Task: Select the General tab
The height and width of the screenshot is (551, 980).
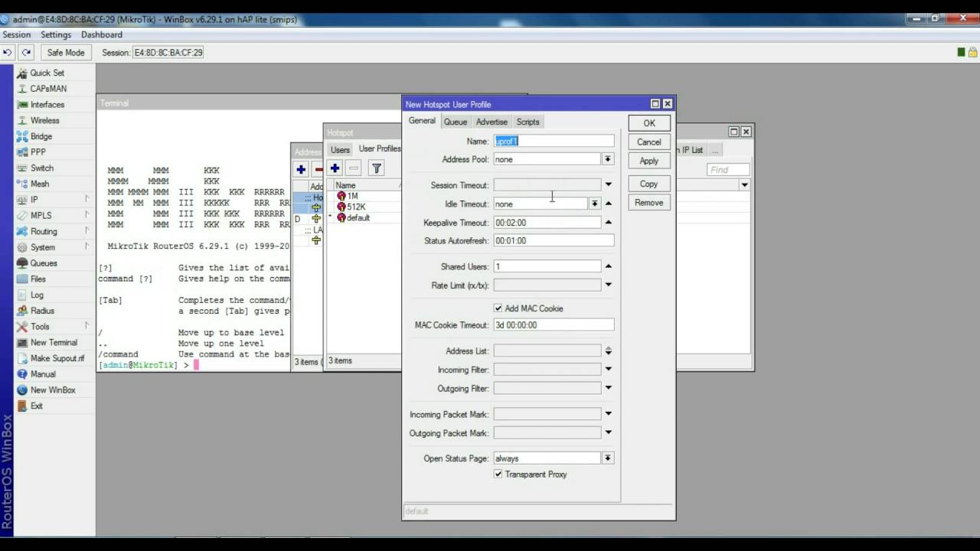Action: tap(422, 121)
